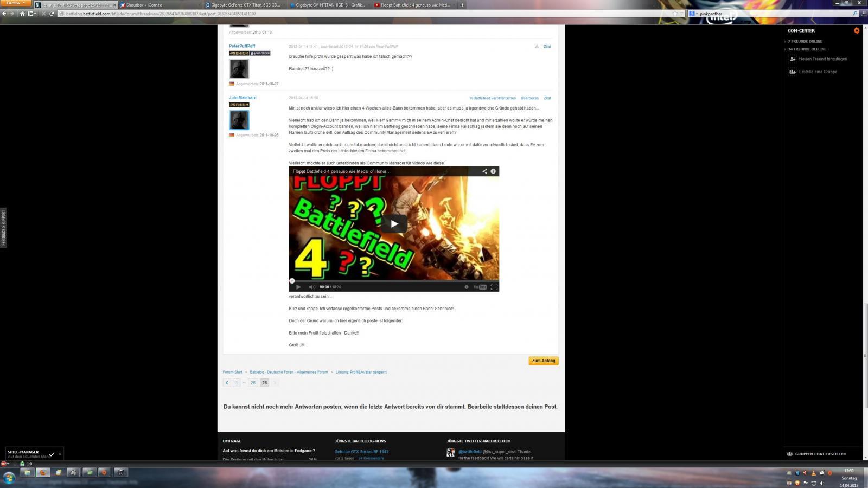Reload the page with the refresh icon

tap(52, 14)
